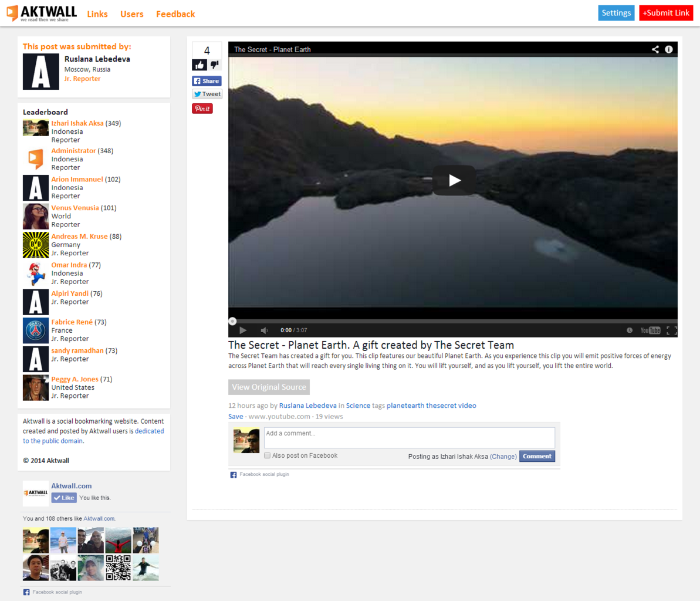Click the Facebook social plugin link in sidebar
The image size is (700, 601).
tap(57, 592)
